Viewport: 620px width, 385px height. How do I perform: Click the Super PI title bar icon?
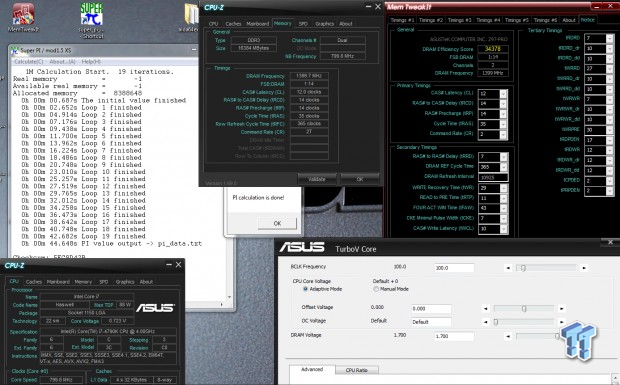[x=15, y=51]
